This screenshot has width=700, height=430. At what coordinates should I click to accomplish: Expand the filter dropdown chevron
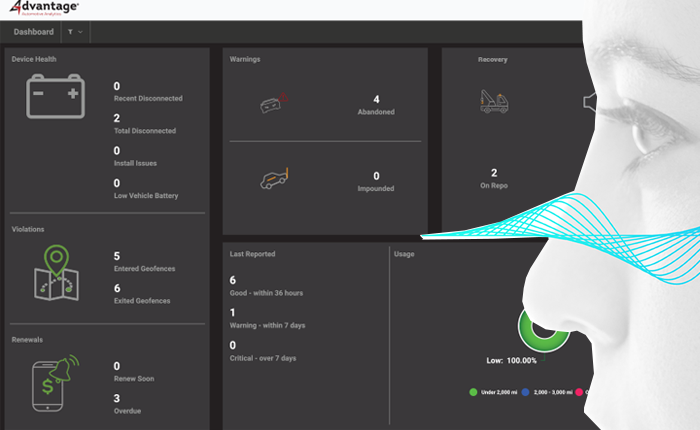(x=80, y=32)
